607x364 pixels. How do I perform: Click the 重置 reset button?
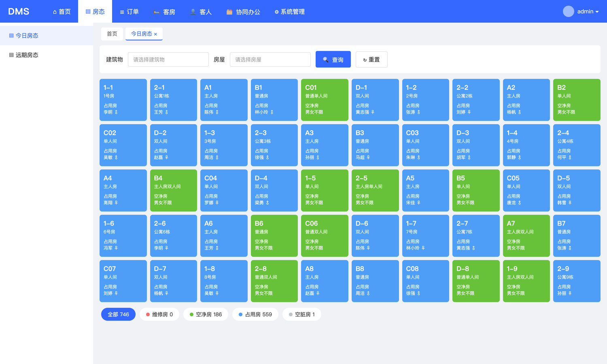371,59
